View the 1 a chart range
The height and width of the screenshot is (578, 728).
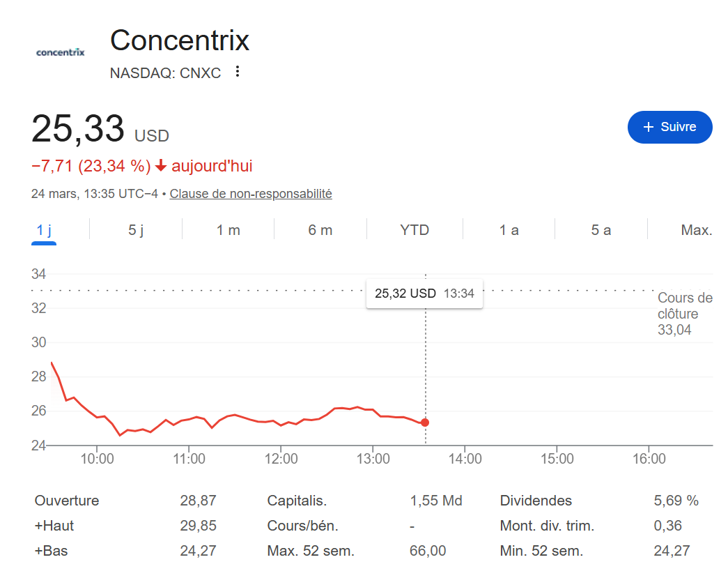(x=509, y=230)
